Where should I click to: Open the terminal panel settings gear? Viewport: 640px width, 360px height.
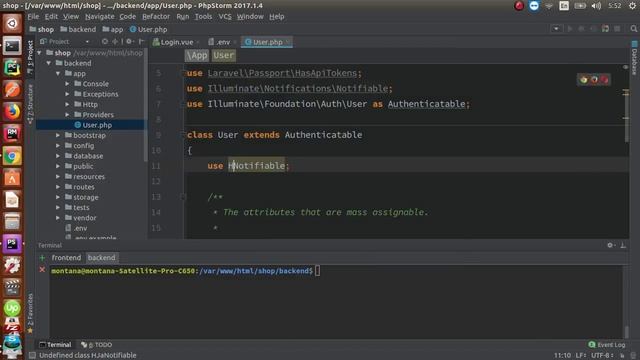[610, 245]
